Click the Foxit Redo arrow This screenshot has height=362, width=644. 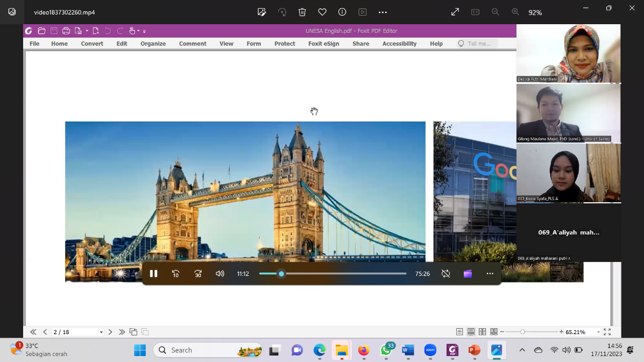(120, 31)
